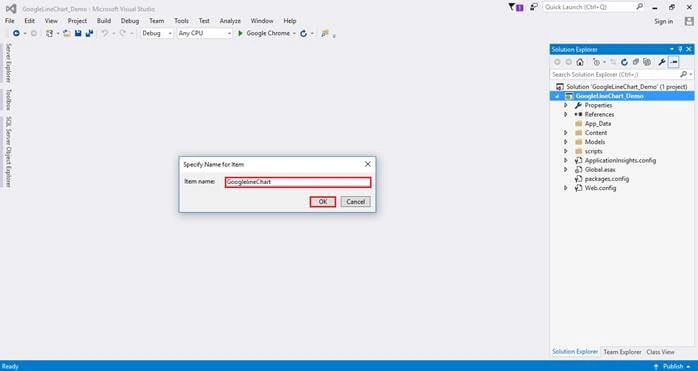Open the Any CPU platform dropdown
The height and width of the screenshot is (371, 698).
pos(205,33)
